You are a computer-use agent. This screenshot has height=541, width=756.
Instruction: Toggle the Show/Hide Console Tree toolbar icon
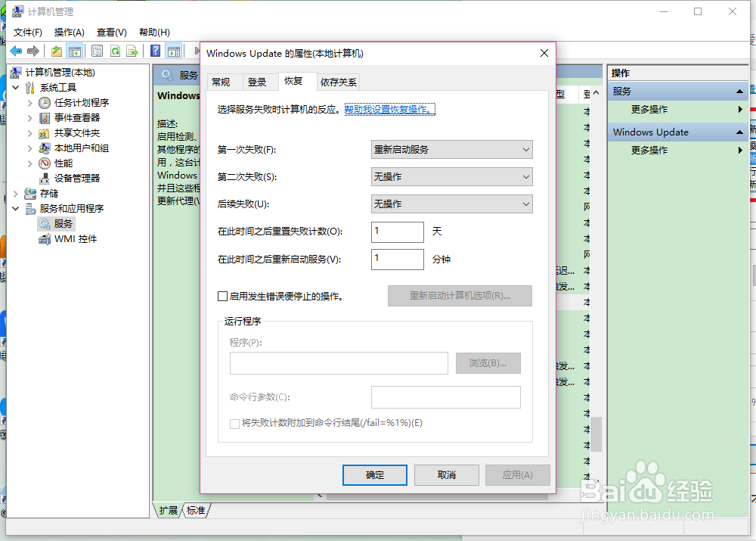75,51
